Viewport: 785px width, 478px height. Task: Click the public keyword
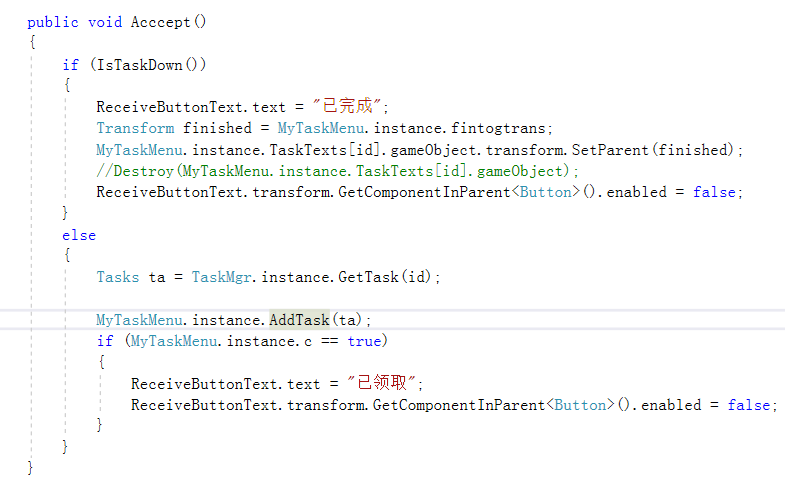point(53,23)
